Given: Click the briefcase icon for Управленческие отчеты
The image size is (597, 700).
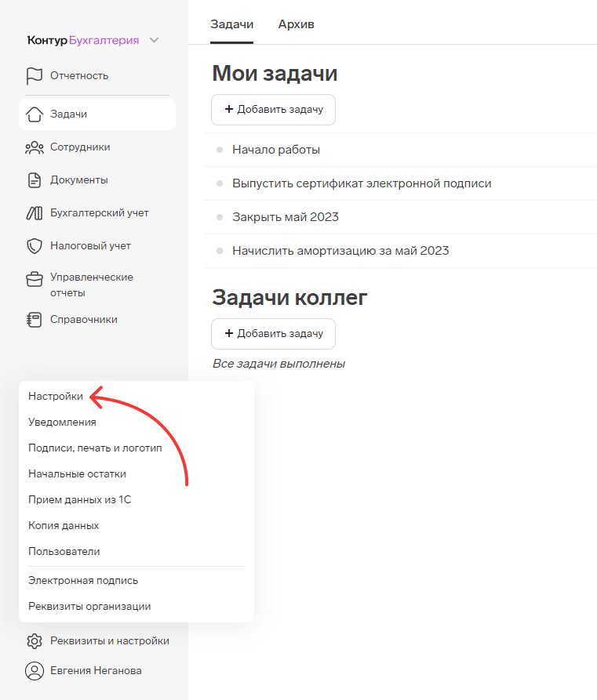Looking at the screenshot, I should [34, 280].
